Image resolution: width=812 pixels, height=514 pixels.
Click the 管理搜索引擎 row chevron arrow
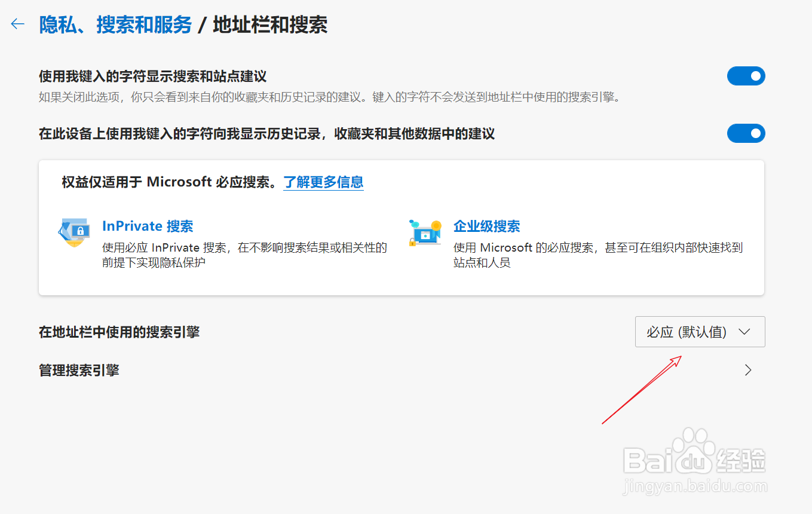point(748,371)
